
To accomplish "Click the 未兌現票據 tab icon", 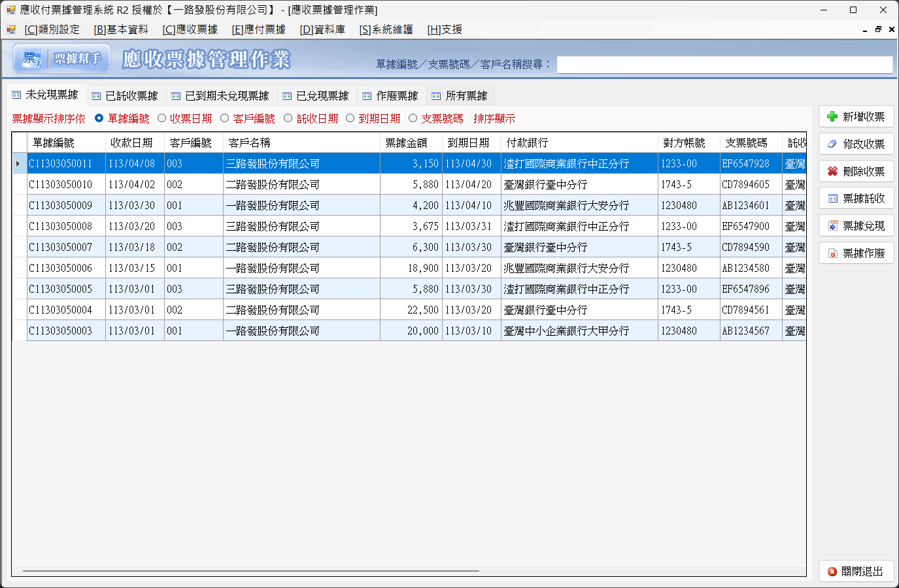I will pyautogui.click(x=16, y=95).
